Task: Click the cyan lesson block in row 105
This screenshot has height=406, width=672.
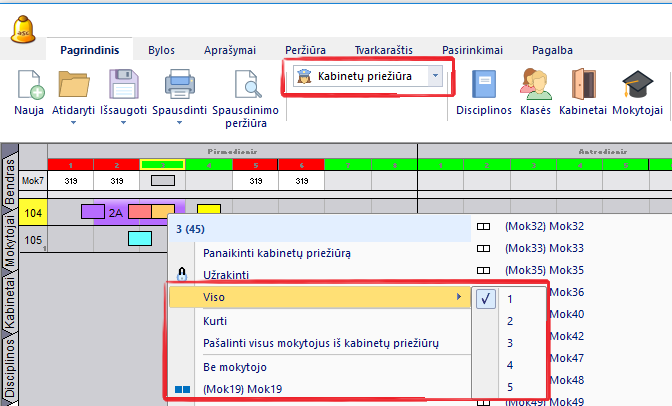Action: tap(139, 239)
